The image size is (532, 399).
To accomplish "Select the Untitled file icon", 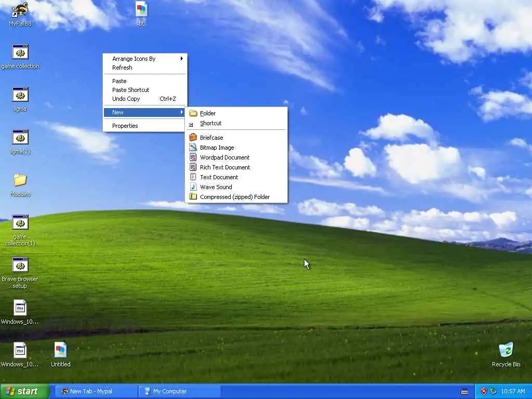I will click(x=60, y=350).
